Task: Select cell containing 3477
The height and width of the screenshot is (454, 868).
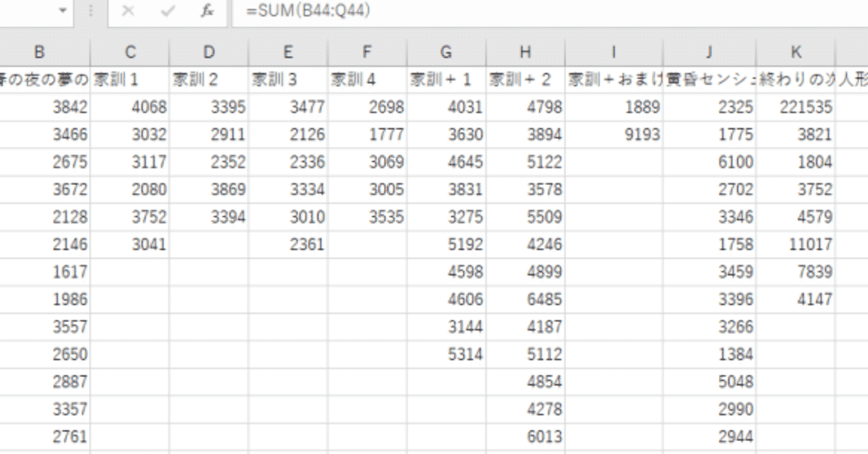Action: (x=288, y=107)
